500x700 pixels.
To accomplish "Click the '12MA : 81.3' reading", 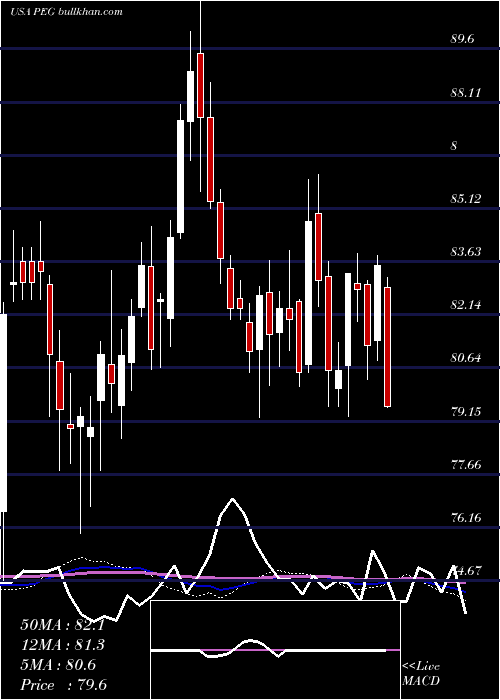I will pyautogui.click(x=62, y=645).
